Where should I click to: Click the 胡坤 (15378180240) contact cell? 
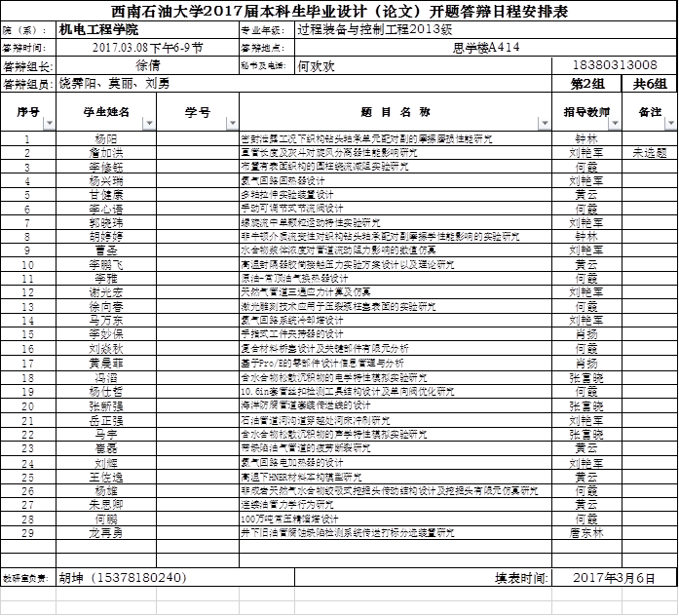122,577
